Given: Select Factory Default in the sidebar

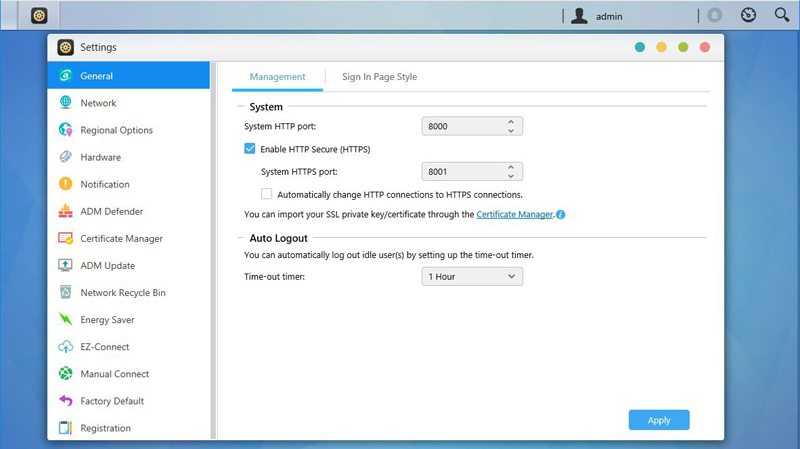Looking at the screenshot, I should point(129,401).
